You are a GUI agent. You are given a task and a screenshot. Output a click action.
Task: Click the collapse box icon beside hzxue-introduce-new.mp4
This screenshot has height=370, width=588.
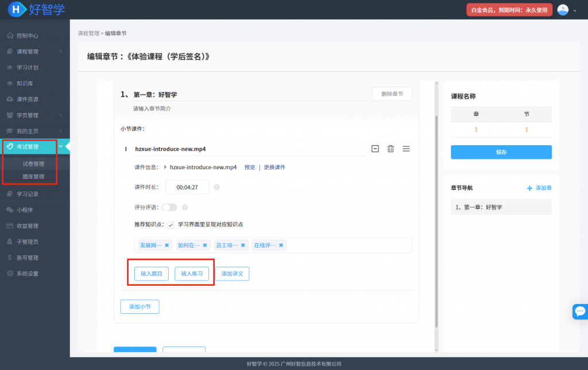point(375,149)
